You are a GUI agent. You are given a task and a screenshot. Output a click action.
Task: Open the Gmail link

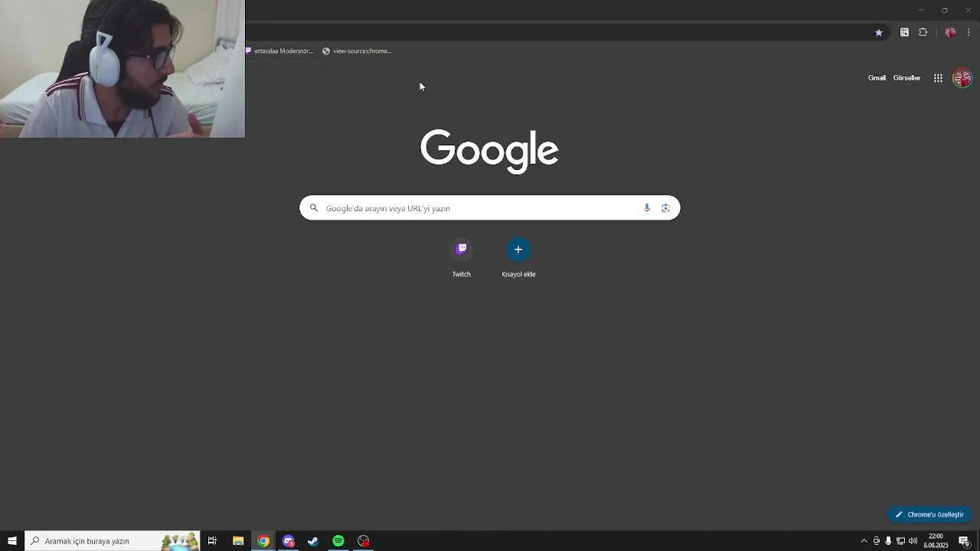pyautogui.click(x=877, y=78)
